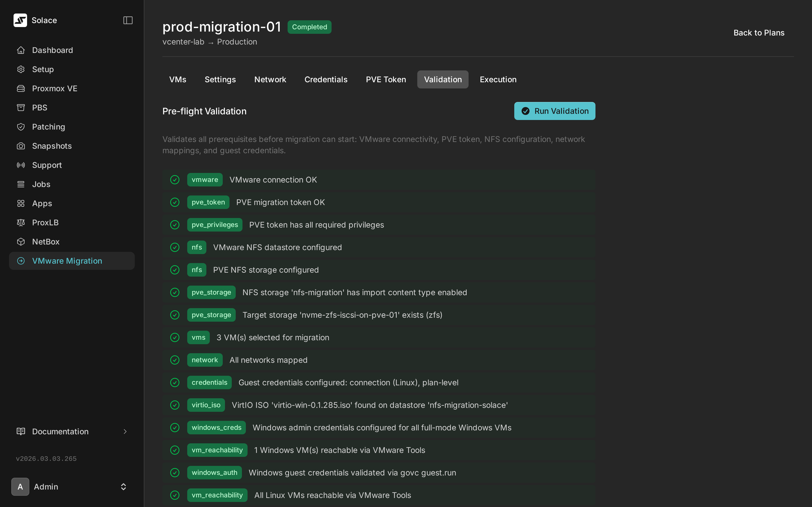Switch to the Execution tab
This screenshot has width=812, height=507.
[498, 79]
